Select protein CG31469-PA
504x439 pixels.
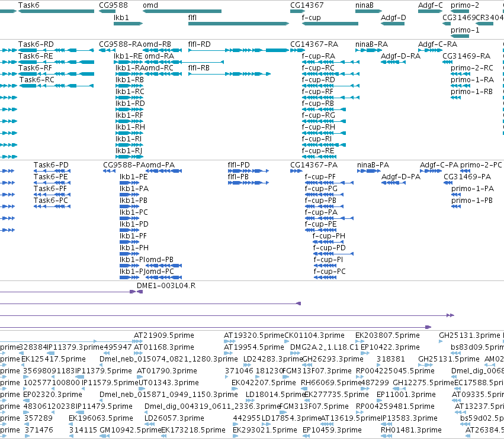tap(448, 183)
